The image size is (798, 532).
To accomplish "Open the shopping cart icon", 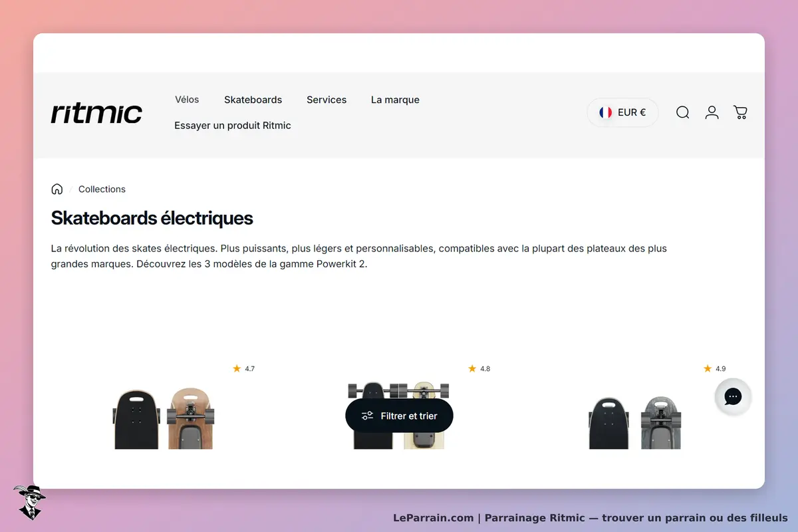I will click(740, 112).
